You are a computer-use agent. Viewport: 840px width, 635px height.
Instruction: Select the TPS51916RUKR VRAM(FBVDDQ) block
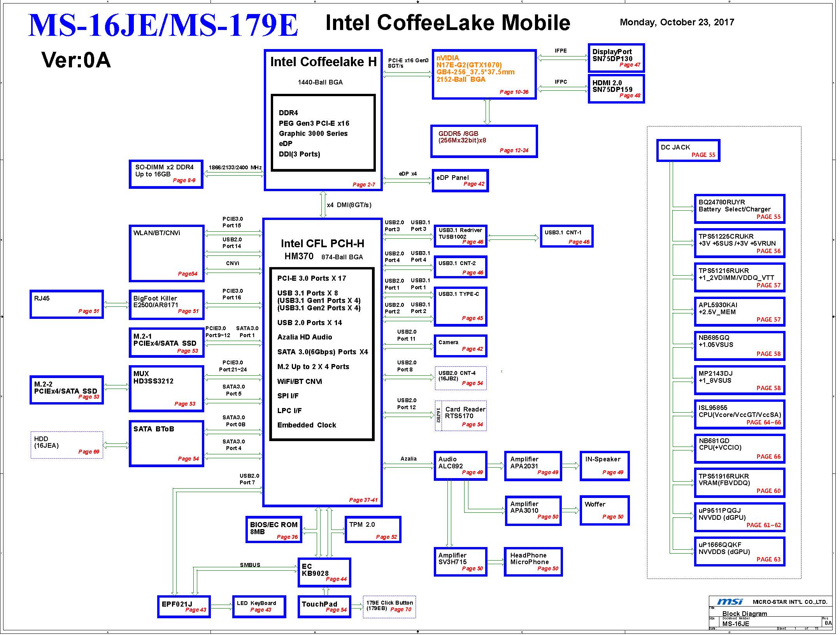point(740,483)
